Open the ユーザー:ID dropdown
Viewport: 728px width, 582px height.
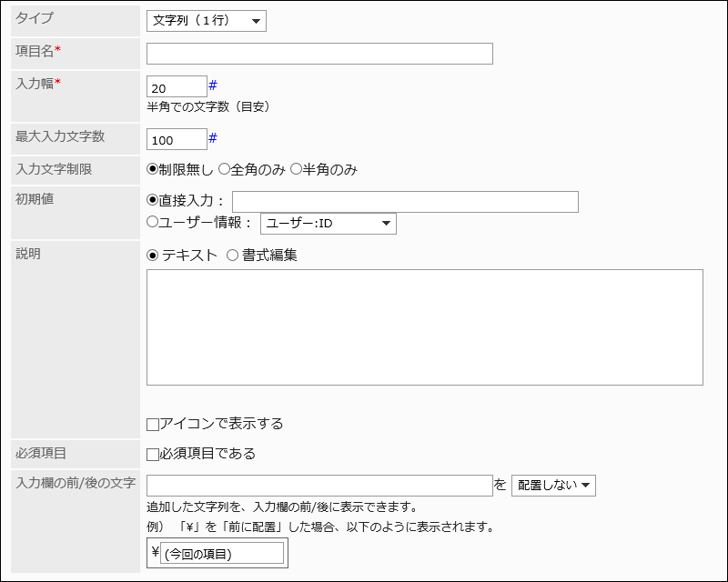[x=329, y=224]
